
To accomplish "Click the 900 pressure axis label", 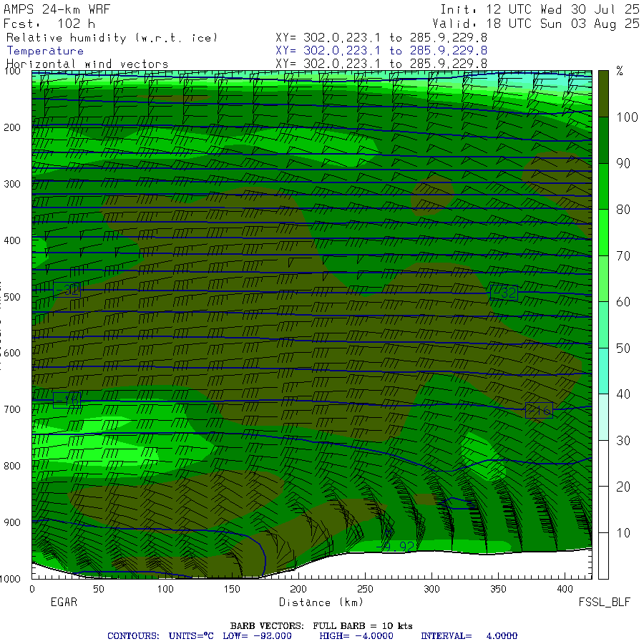I will [12, 522].
